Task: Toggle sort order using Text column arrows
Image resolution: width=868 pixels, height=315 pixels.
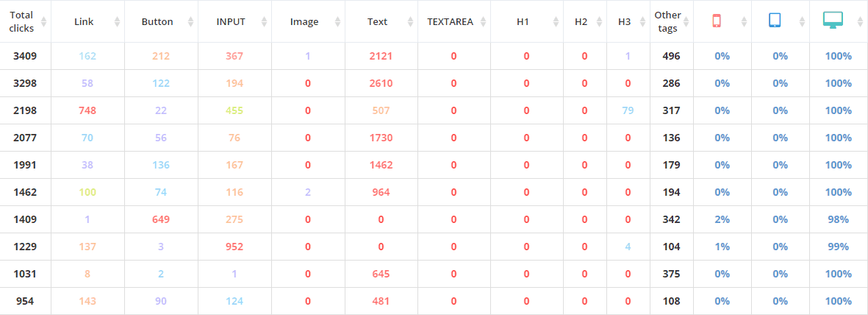Action: [x=410, y=22]
